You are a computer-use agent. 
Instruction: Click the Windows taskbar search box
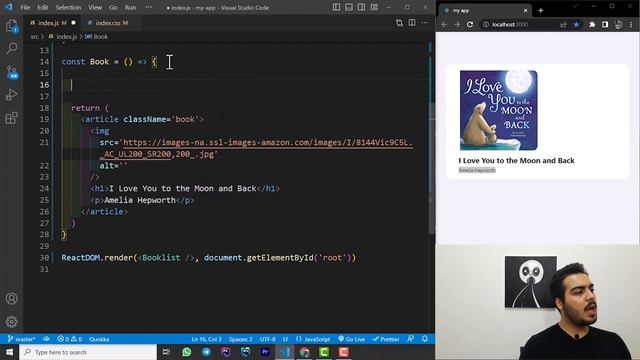(x=88, y=352)
